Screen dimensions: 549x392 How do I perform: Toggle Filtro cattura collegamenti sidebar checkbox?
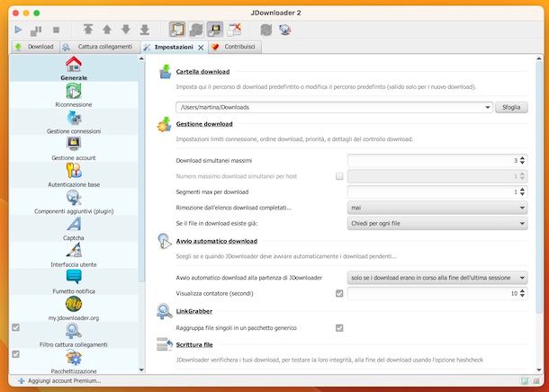[16, 327]
